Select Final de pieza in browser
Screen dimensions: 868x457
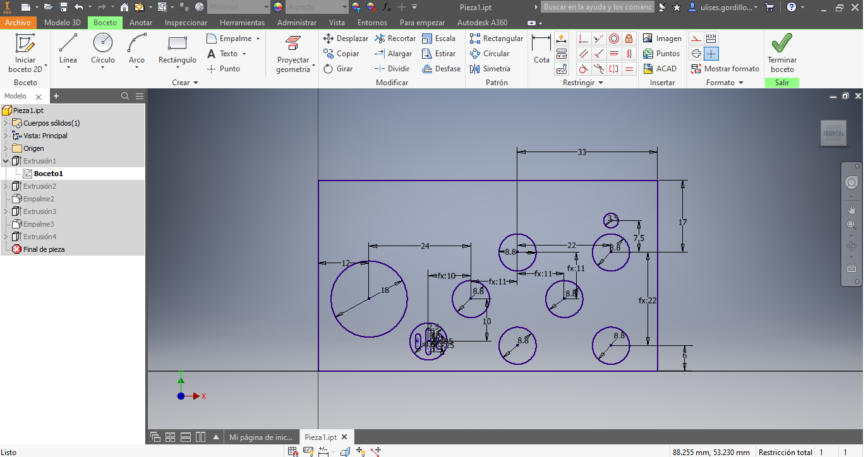pyautogui.click(x=44, y=249)
